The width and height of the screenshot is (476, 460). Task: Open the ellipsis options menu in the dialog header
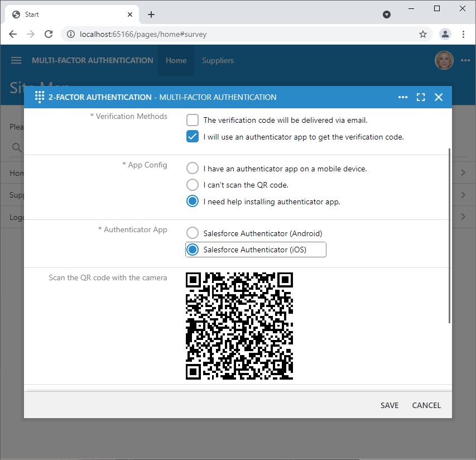(x=403, y=97)
